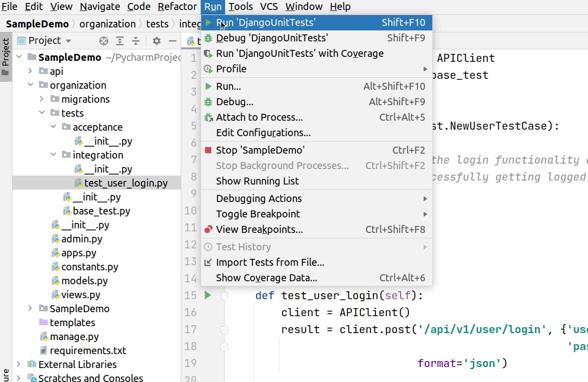Click the green run arrow beside line 15
Screen dimensions: 588x382
(208, 295)
